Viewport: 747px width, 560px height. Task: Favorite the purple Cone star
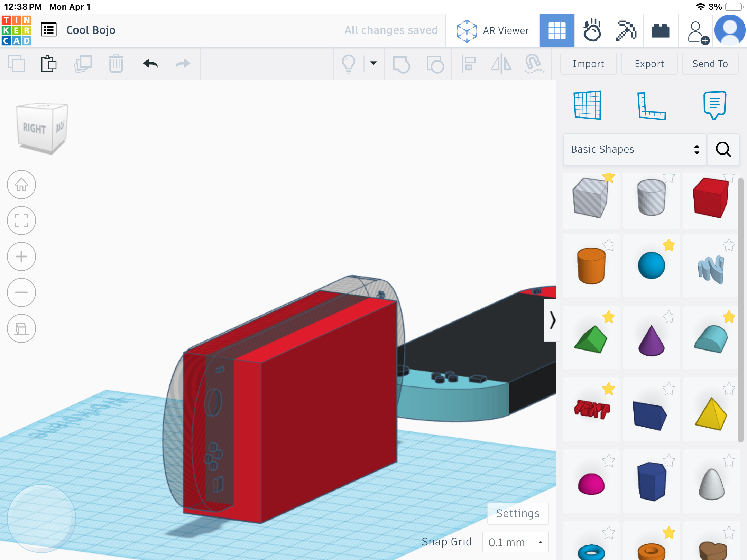tap(669, 317)
